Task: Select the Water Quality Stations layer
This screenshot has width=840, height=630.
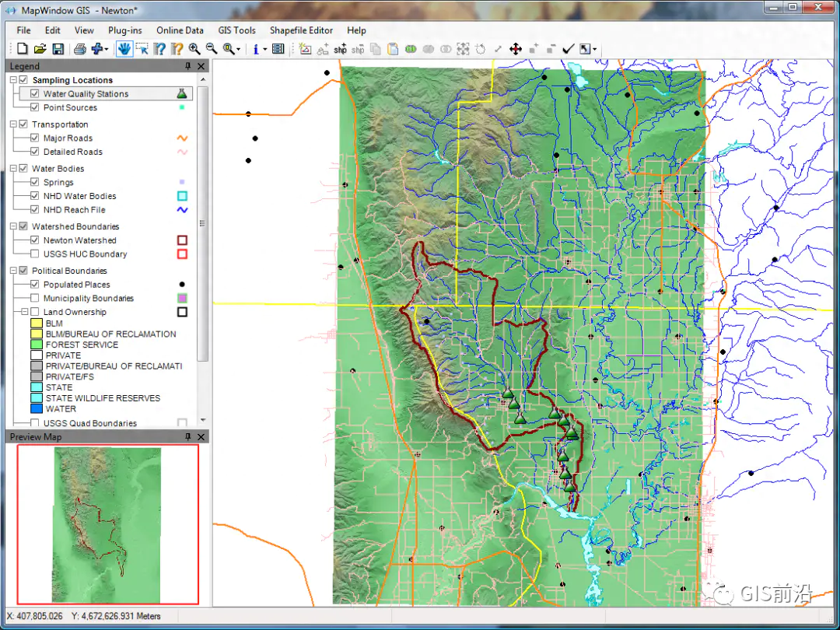Action: (x=86, y=94)
